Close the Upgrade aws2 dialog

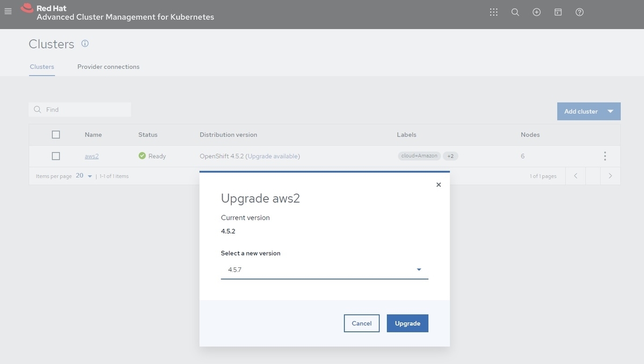tap(438, 185)
